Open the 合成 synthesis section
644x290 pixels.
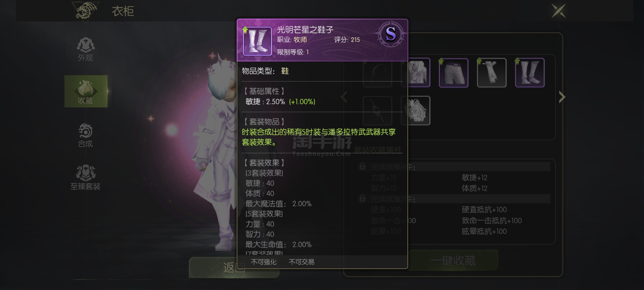coord(86,135)
